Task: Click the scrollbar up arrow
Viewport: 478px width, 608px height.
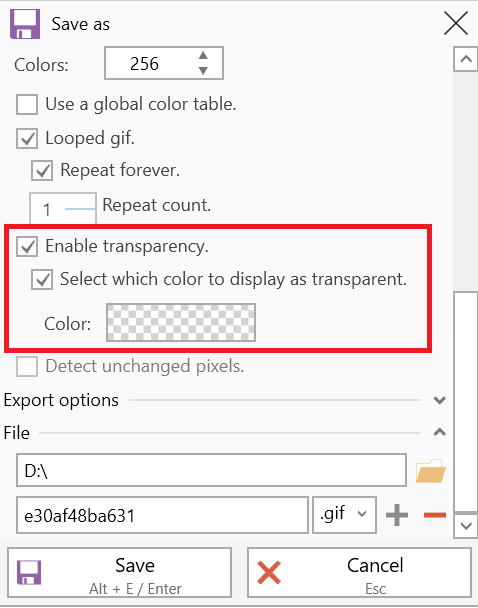Action: click(x=466, y=59)
